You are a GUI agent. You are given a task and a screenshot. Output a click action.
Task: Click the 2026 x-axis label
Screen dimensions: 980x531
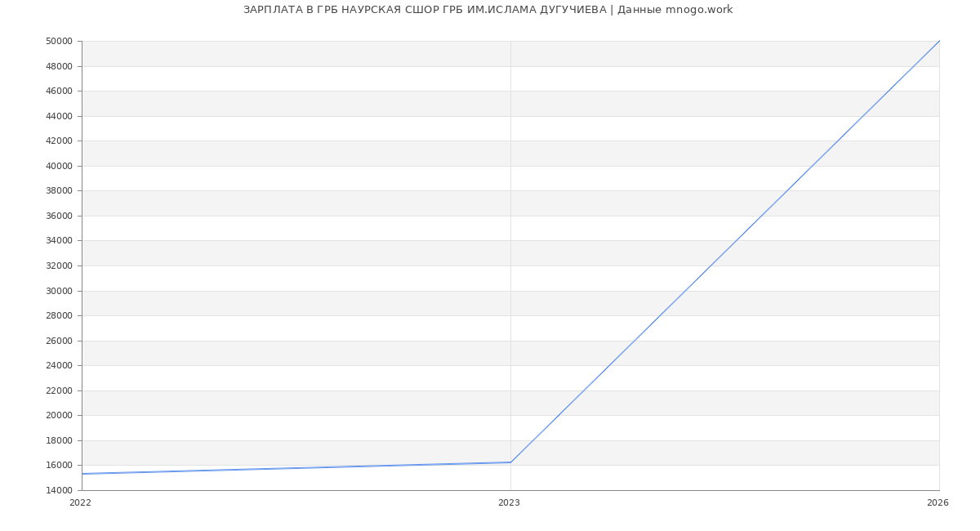938,503
